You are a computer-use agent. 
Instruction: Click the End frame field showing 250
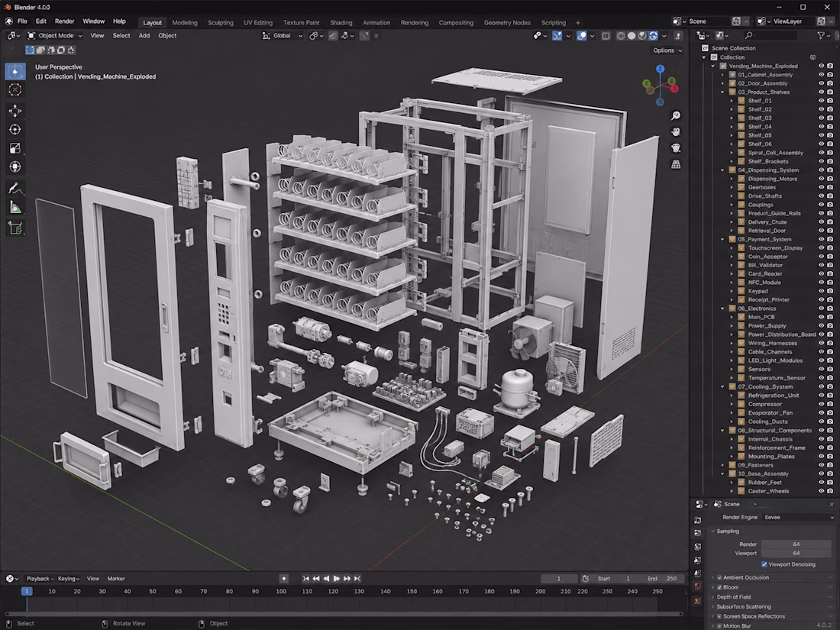661,579
